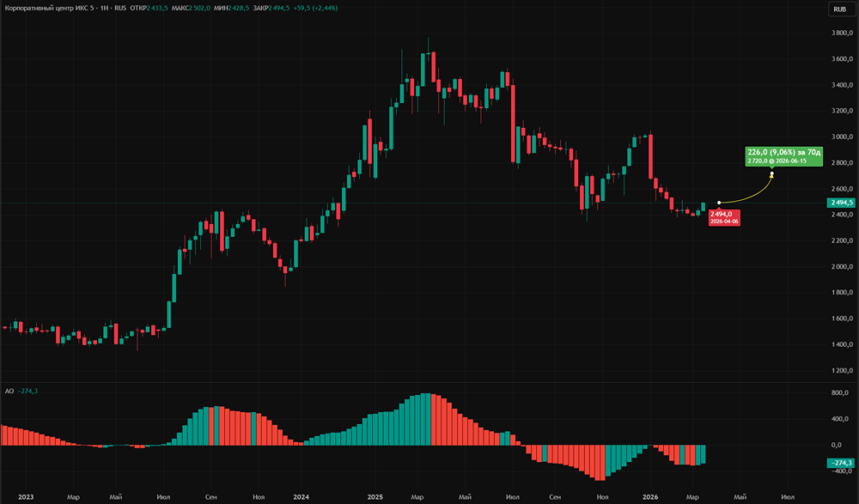Click the Сен label after 2023
859x504 pixels.
click(x=211, y=497)
